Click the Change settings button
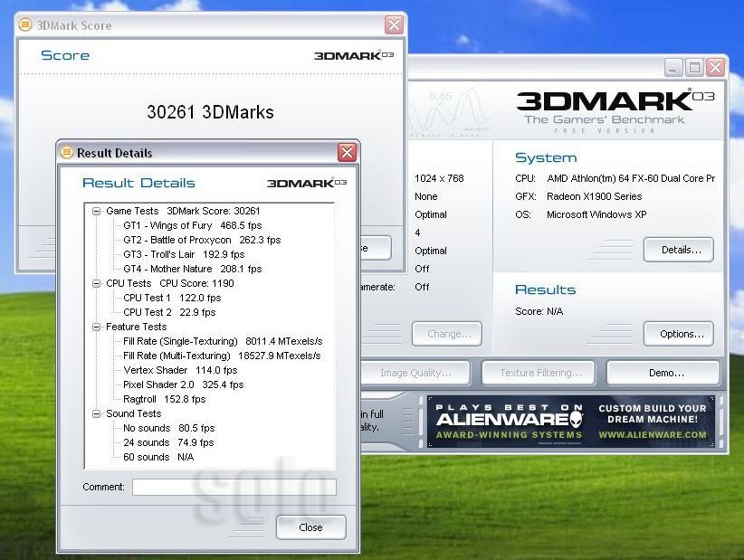Image resolution: width=744 pixels, height=560 pixels. (447, 334)
